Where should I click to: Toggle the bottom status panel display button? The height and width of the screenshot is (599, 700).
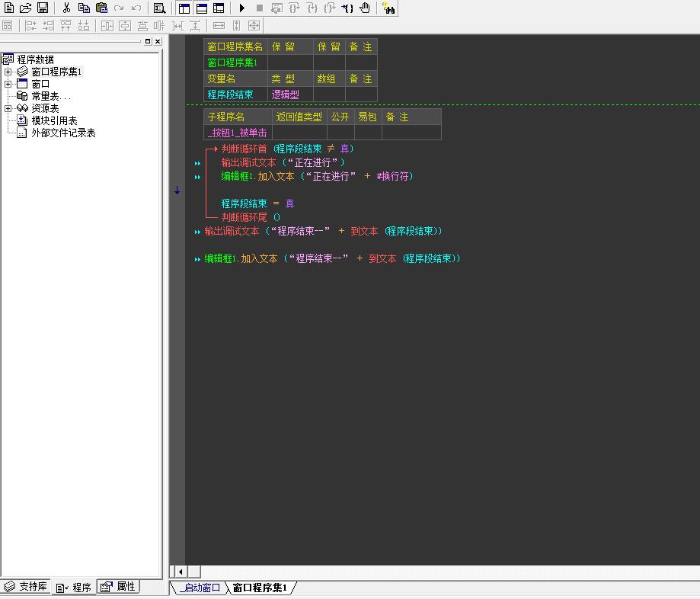coord(202,8)
